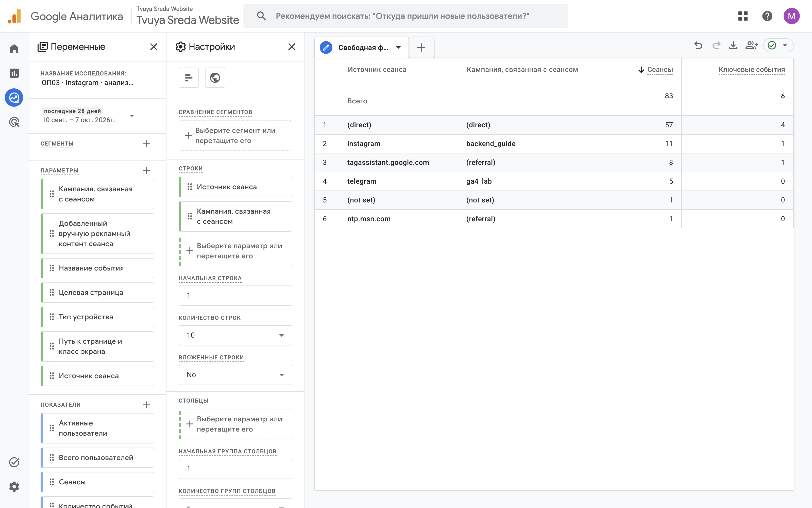Download the exploration data
Viewport: 812px width, 508px height.
tap(734, 45)
